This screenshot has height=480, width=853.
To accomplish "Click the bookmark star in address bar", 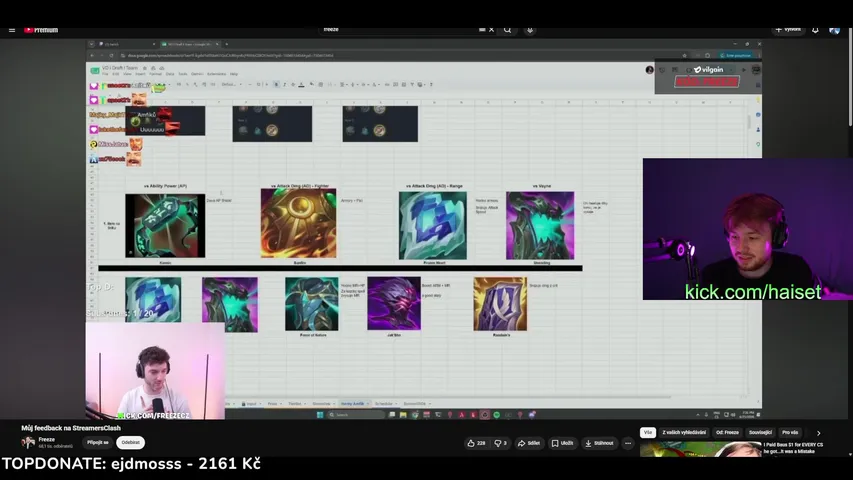I will point(684,56).
